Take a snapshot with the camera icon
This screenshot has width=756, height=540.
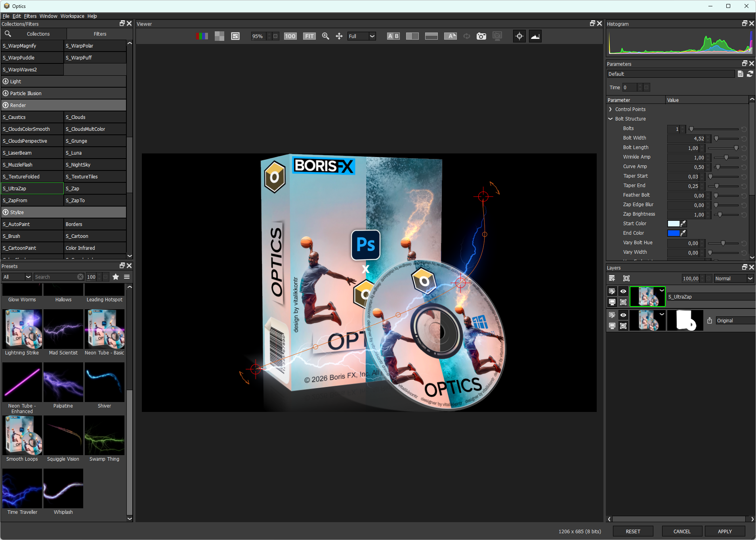(481, 36)
